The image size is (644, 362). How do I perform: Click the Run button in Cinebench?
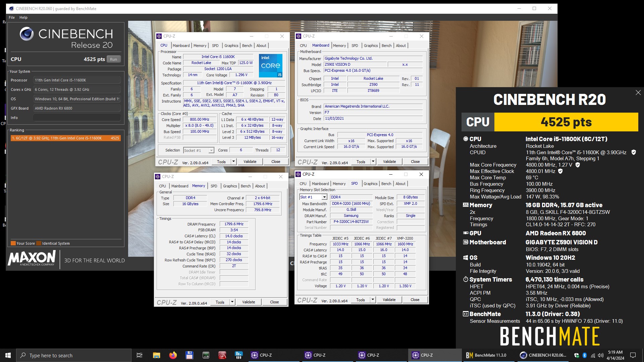click(x=114, y=59)
